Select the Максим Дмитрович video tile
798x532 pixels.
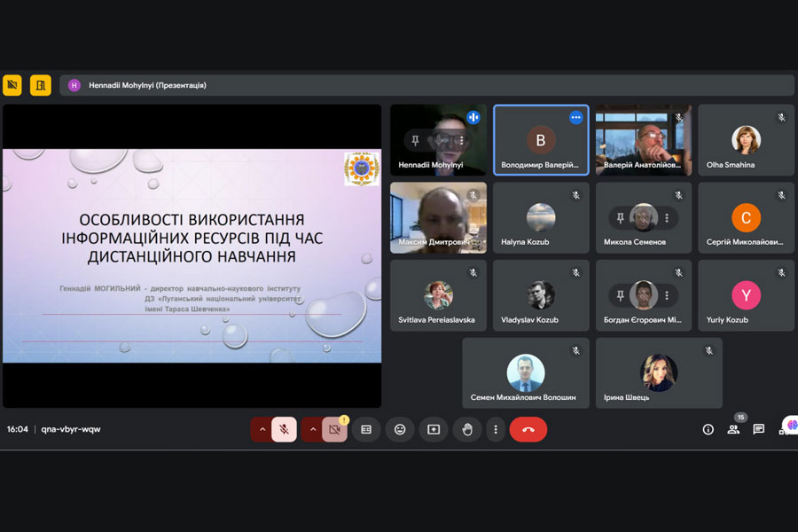click(438, 218)
